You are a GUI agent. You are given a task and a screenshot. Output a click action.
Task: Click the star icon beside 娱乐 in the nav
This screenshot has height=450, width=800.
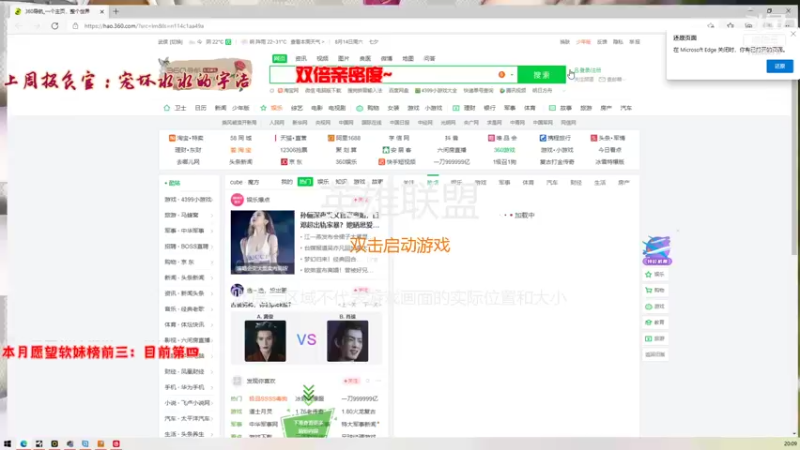pos(263,108)
